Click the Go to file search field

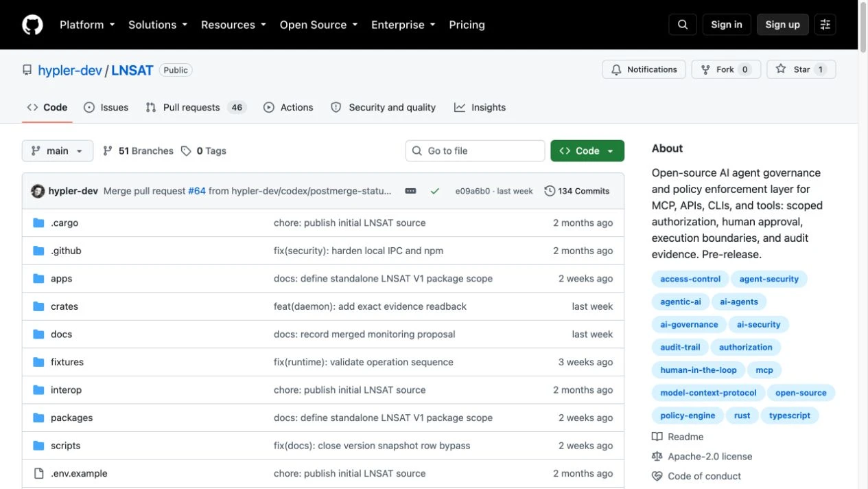(x=476, y=151)
